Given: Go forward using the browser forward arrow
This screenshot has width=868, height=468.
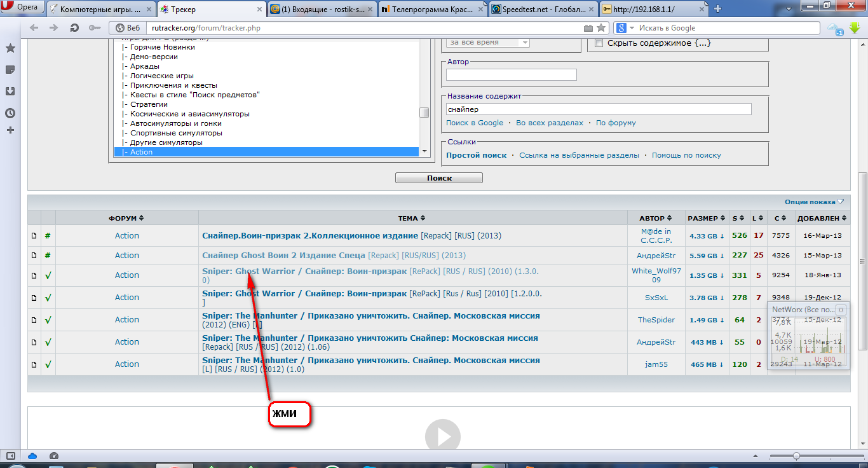Looking at the screenshot, I should (54, 28).
